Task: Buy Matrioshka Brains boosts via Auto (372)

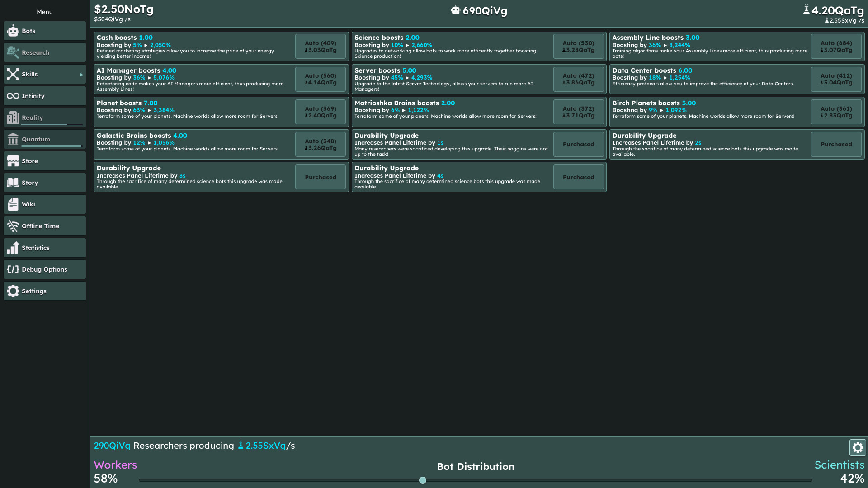Action: click(x=578, y=112)
